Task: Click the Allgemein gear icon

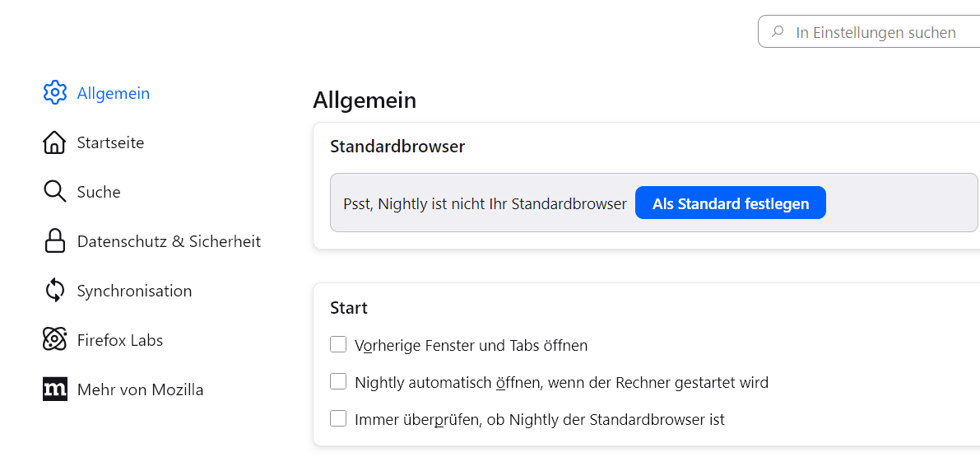Action: [x=54, y=93]
